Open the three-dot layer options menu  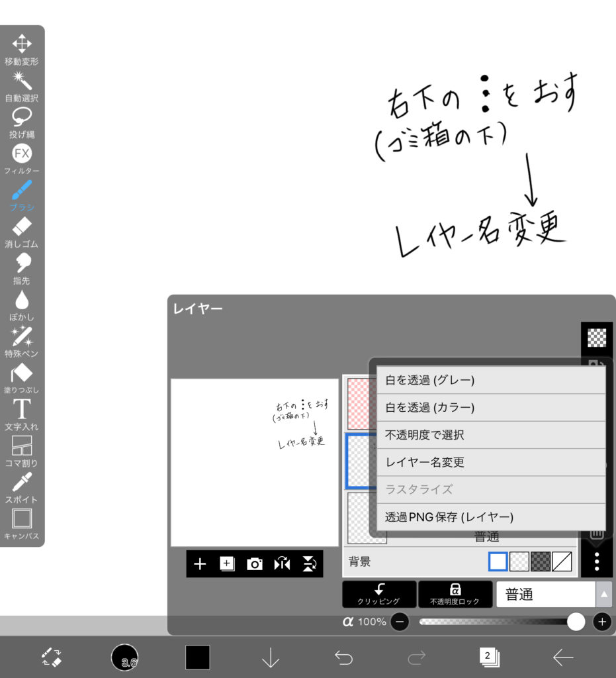point(597,561)
